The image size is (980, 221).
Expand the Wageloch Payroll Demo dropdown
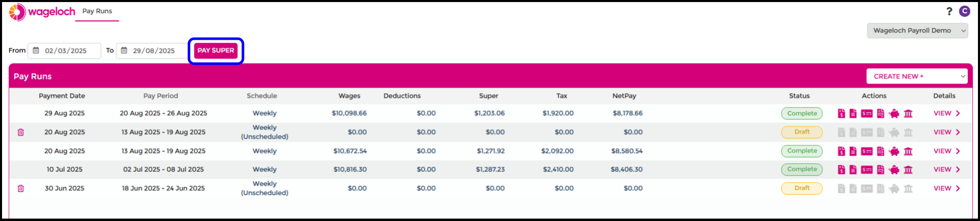917,31
